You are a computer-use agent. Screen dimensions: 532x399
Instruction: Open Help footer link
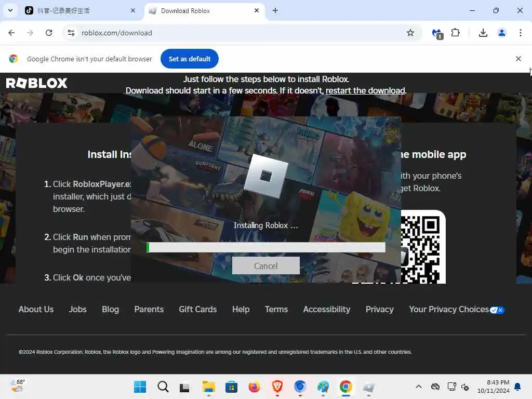(241, 310)
